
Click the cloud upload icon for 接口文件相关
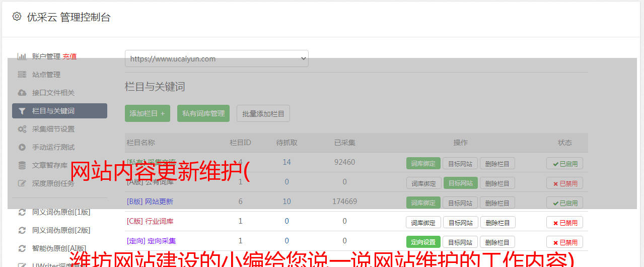[x=22, y=93]
